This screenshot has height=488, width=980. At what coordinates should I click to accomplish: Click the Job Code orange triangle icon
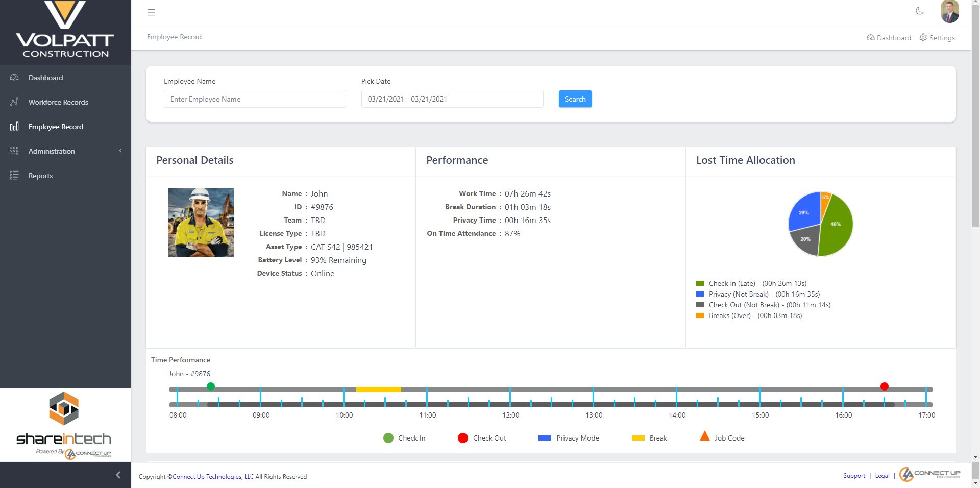[x=705, y=436]
